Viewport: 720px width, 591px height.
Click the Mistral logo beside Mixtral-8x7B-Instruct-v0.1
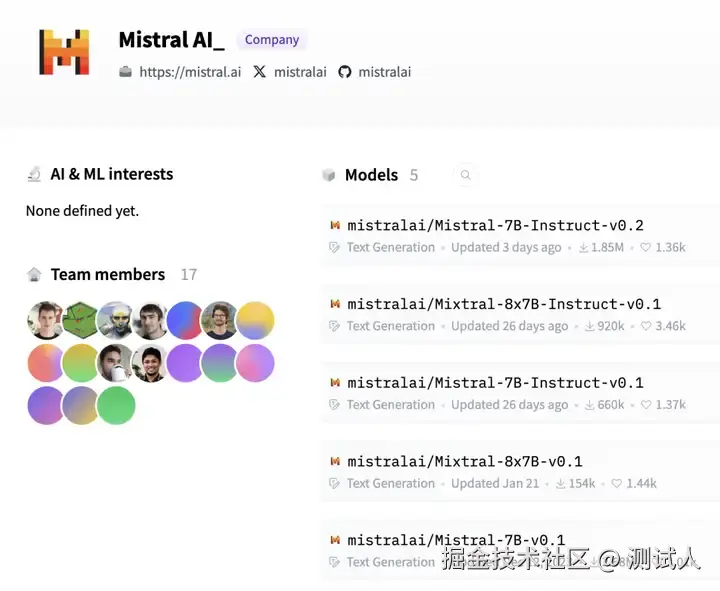coord(335,304)
